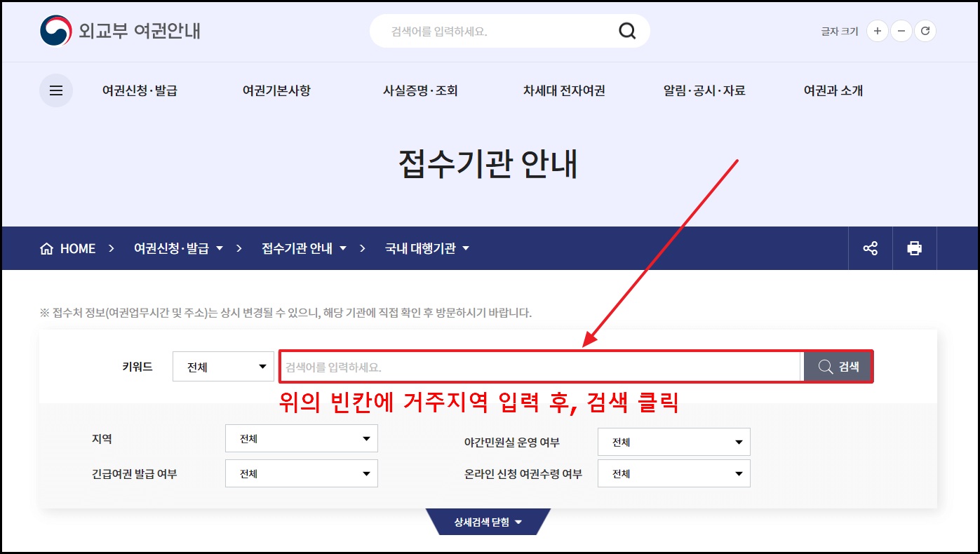Viewport: 980px width, 554px height.
Task: Decrease the font size with minus icon
Action: coord(901,31)
